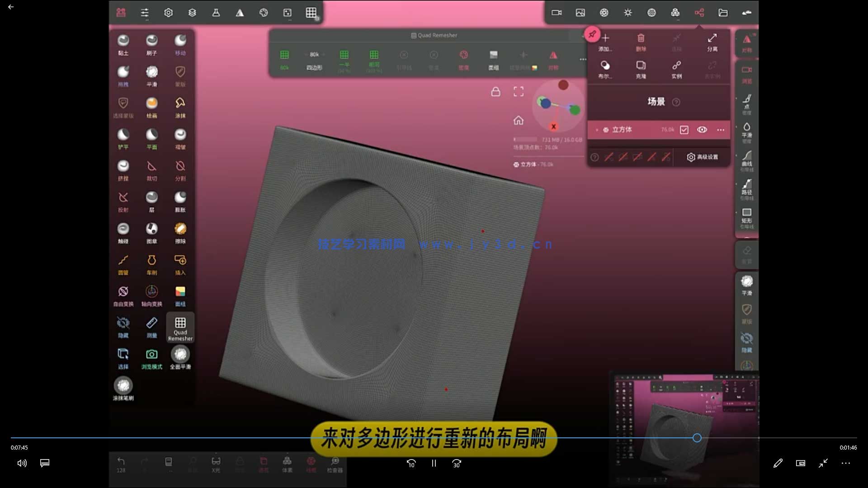The width and height of the screenshot is (868, 488).
Task: Open the overflow menu in the Quad Remesher panel
Action: coord(582,59)
